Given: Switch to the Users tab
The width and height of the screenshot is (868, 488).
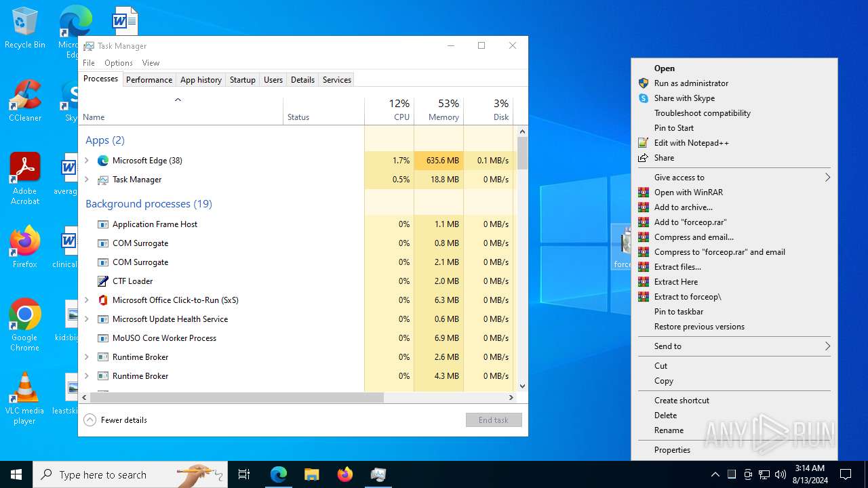Looking at the screenshot, I should pyautogui.click(x=273, y=80).
